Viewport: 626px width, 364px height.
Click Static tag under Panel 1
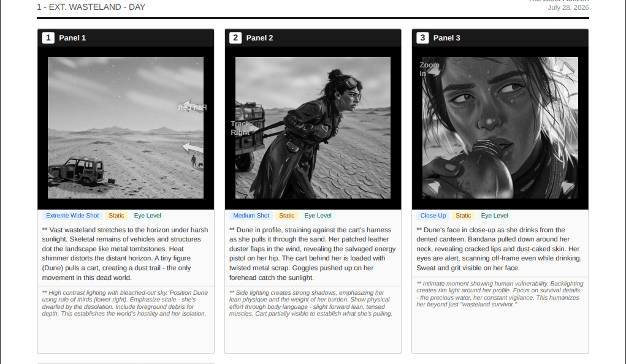[116, 216]
